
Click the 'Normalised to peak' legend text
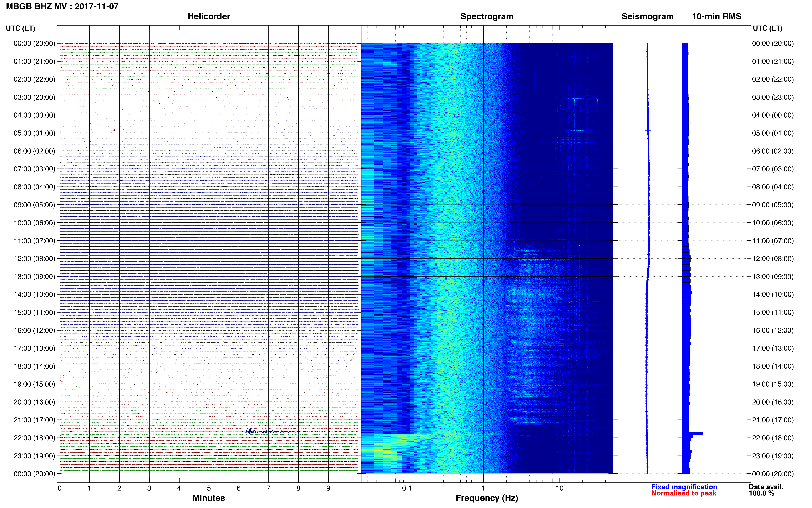(x=684, y=493)
